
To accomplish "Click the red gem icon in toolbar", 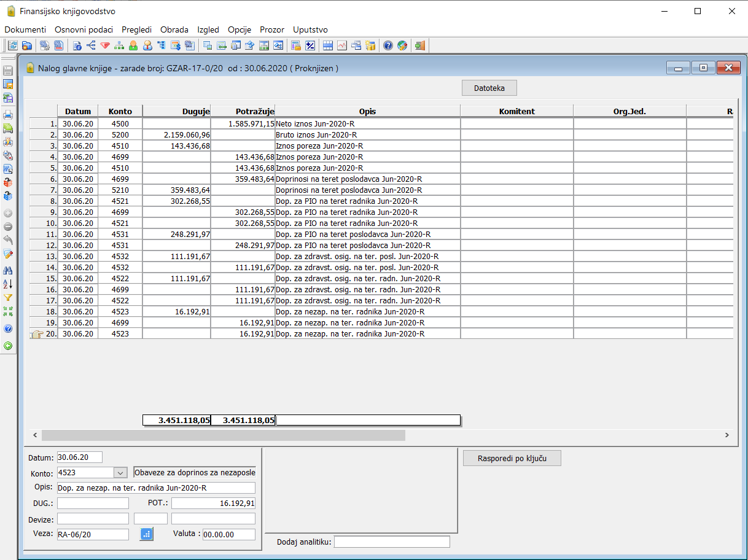I will (x=104, y=45).
